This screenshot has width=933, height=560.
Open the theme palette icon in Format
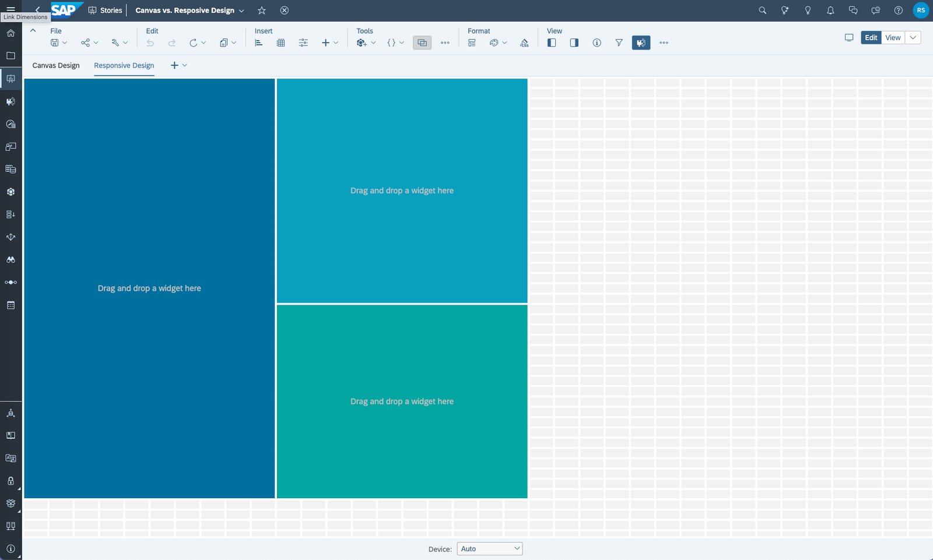(493, 43)
